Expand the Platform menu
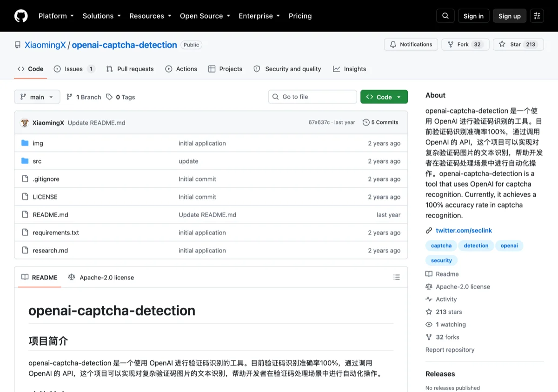Image resolution: width=558 pixels, height=392 pixels. (x=56, y=16)
